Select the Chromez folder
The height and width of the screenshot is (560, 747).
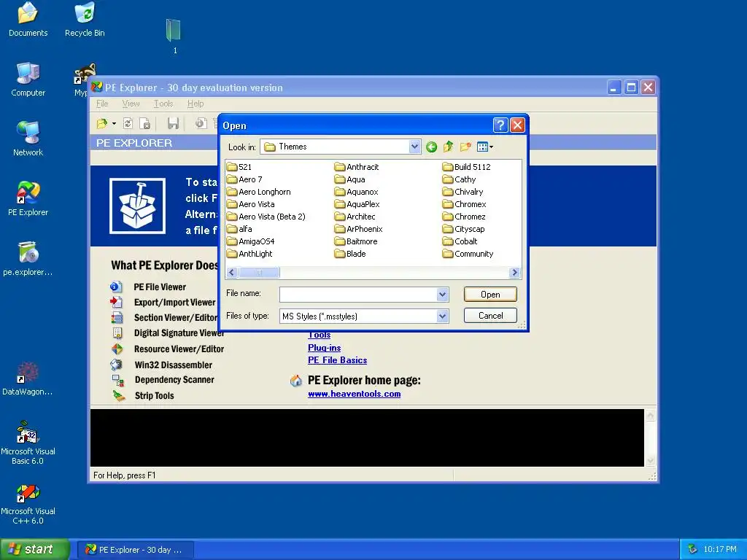pyautogui.click(x=464, y=217)
